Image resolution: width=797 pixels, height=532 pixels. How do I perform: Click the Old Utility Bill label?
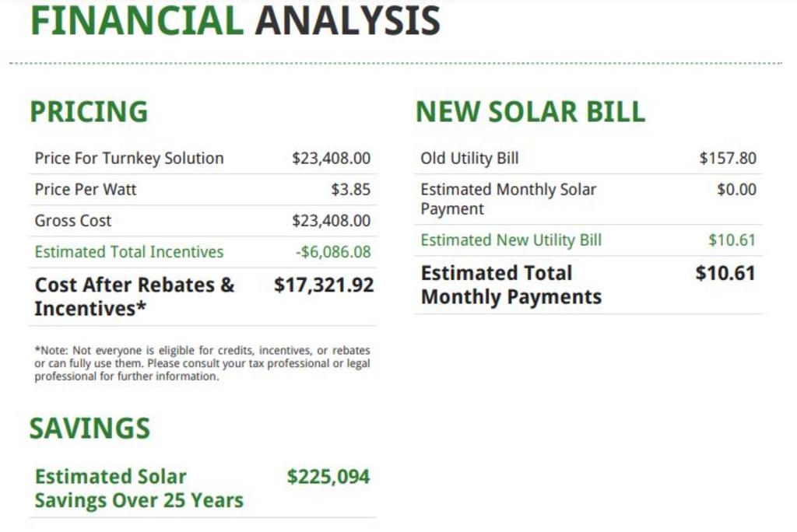click(469, 159)
